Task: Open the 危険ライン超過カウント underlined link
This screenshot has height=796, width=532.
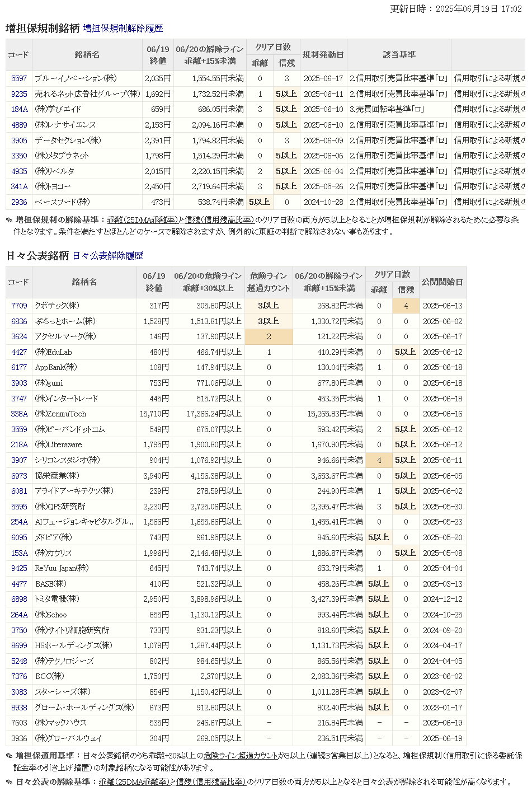Action: (241, 756)
